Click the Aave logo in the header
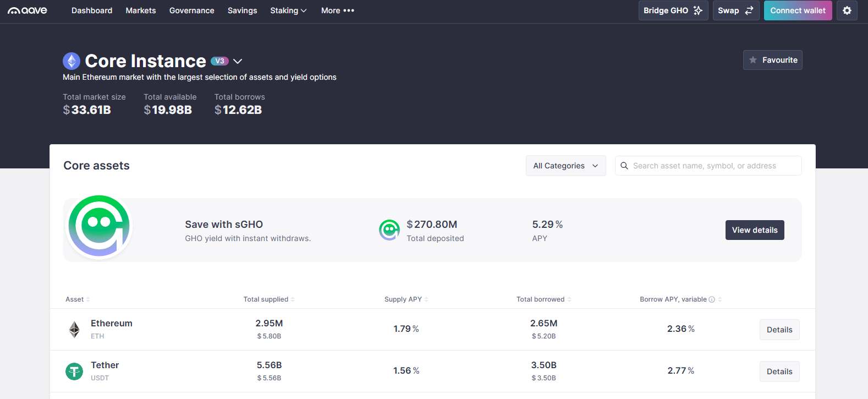 click(x=28, y=10)
